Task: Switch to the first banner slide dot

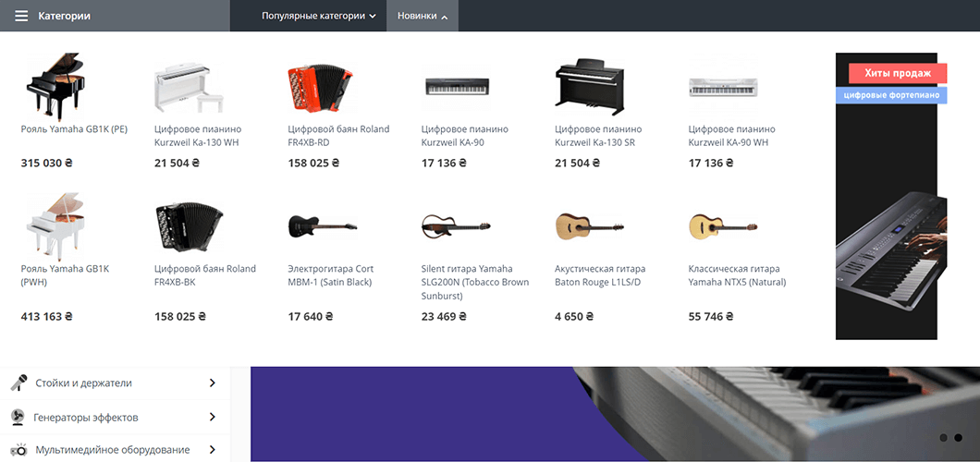Action: (x=943, y=438)
